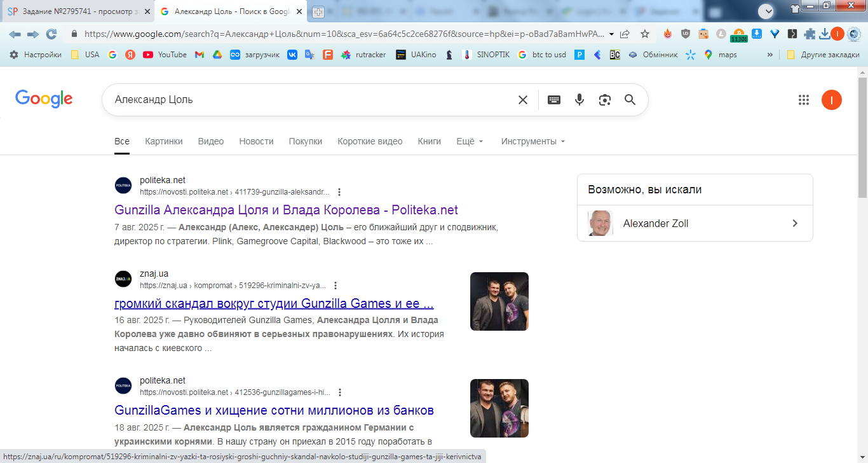The width and height of the screenshot is (868, 463).
Task: Close the Задание №2795741 tab
Action: tap(146, 11)
